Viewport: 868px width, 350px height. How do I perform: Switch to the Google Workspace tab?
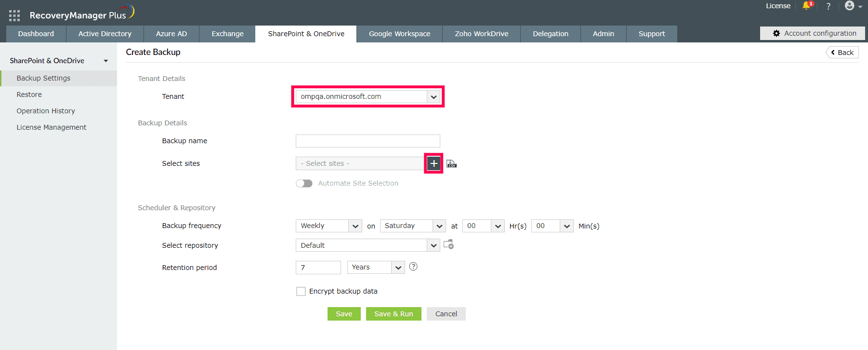point(399,34)
